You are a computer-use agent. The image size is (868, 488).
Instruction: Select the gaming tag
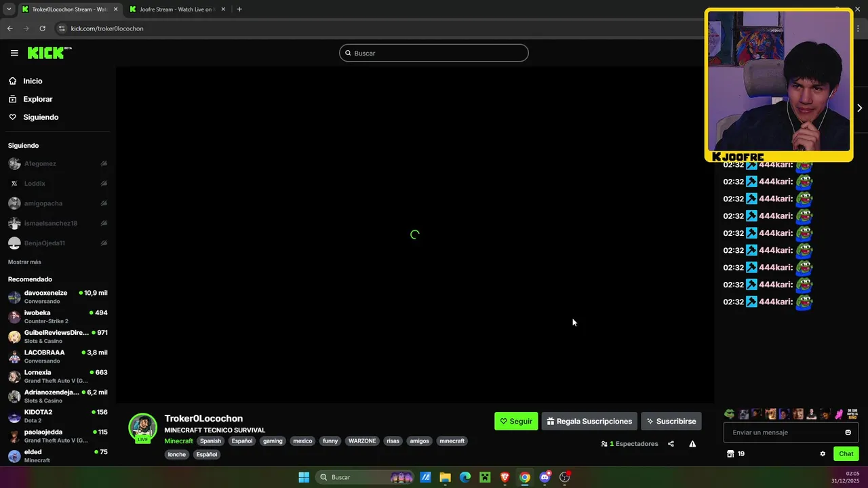273,441
